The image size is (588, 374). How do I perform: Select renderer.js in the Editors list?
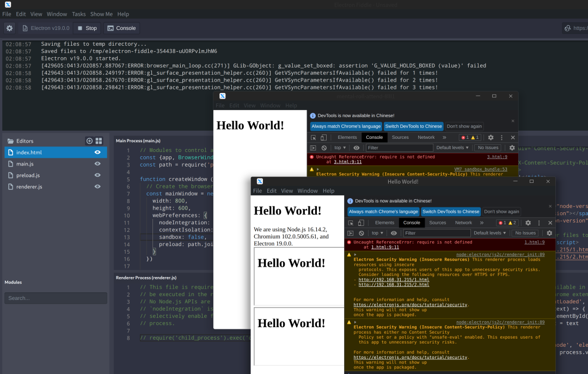tap(56, 186)
